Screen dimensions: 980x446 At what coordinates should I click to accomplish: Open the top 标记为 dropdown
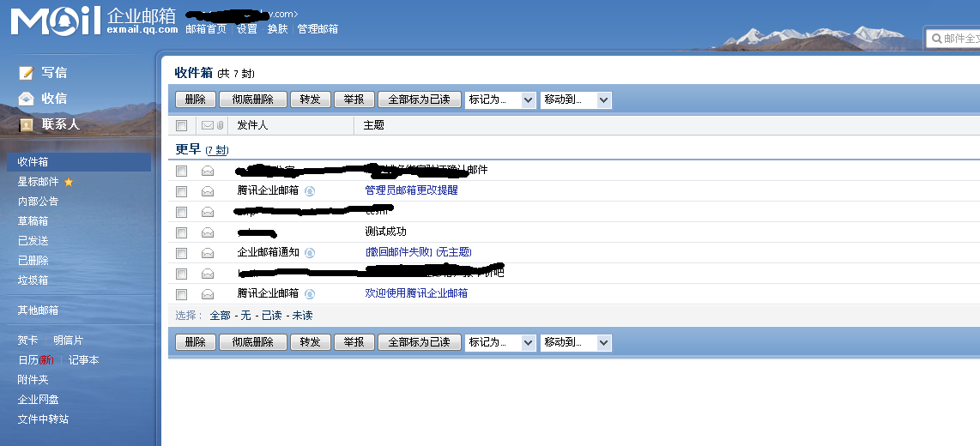500,99
